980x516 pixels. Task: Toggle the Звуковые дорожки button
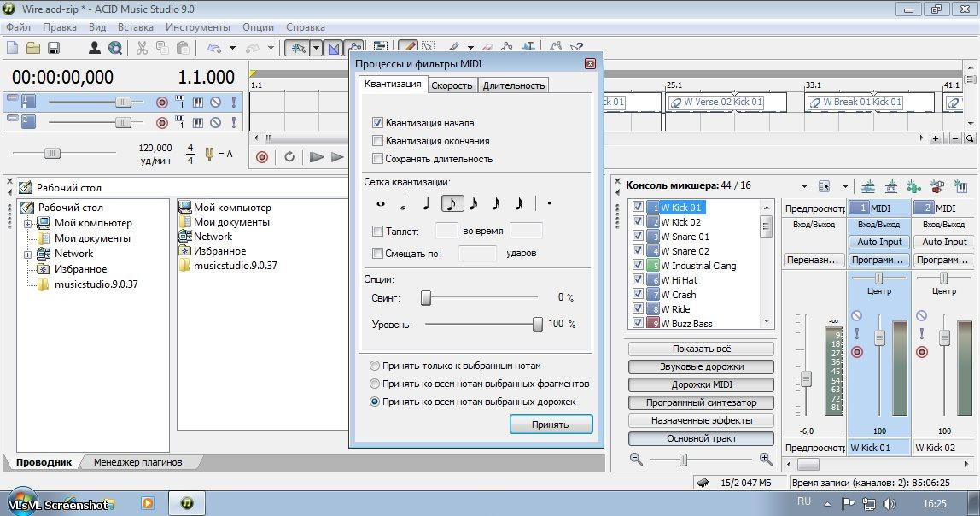click(x=701, y=366)
